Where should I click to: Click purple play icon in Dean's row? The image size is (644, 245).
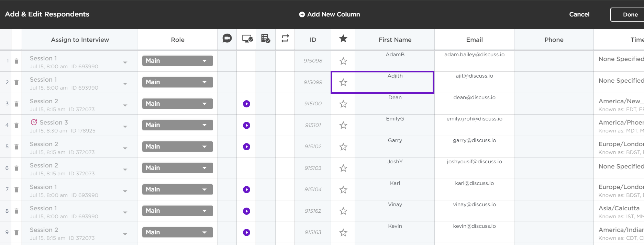pyautogui.click(x=246, y=104)
